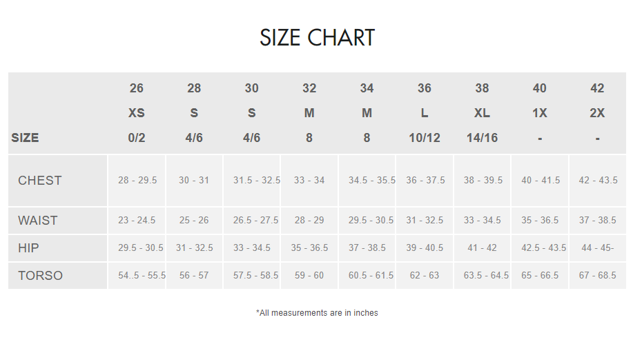The height and width of the screenshot is (364, 642).
Task: Select the CHEST row label
Action: (x=40, y=181)
